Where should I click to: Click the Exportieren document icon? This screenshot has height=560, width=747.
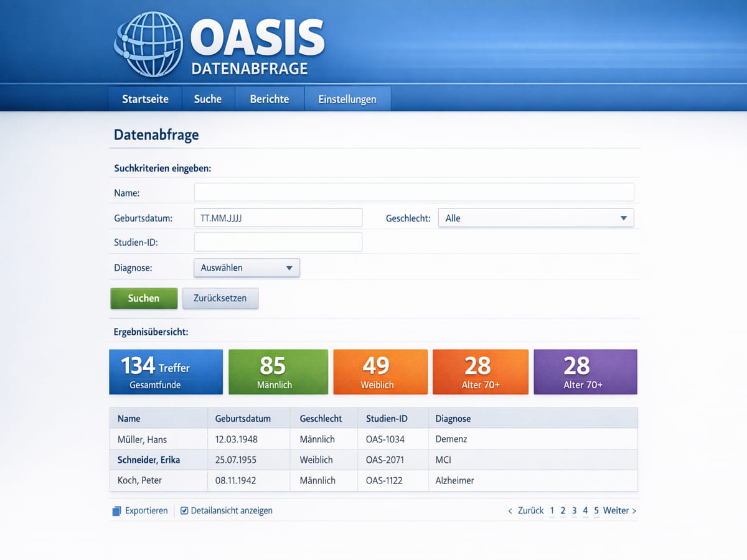pyautogui.click(x=116, y=511)
